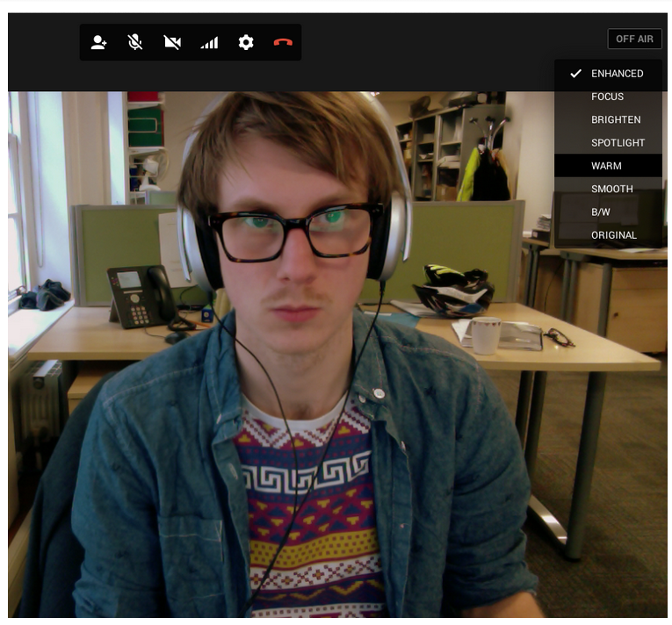Revert to the ORIGINAL video option
The width and height of the screenshot is (672, 625).
pyautogui.click(x=608, y=235)
